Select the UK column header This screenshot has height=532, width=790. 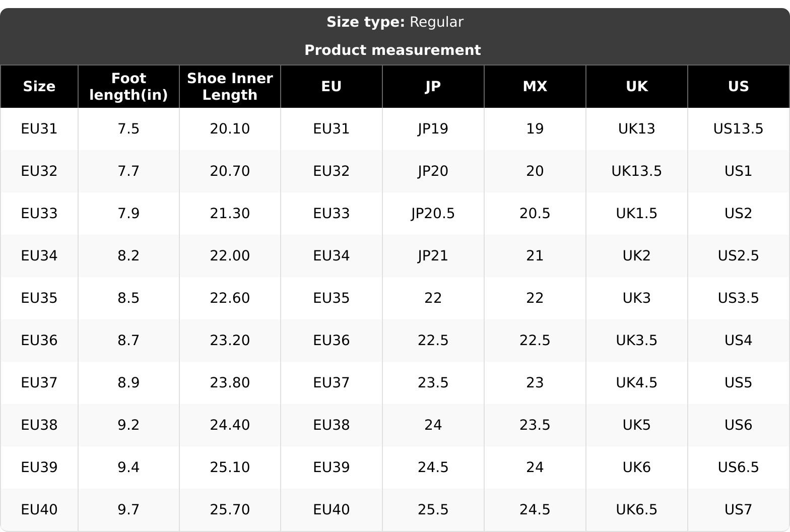click(x=636, y=87)
